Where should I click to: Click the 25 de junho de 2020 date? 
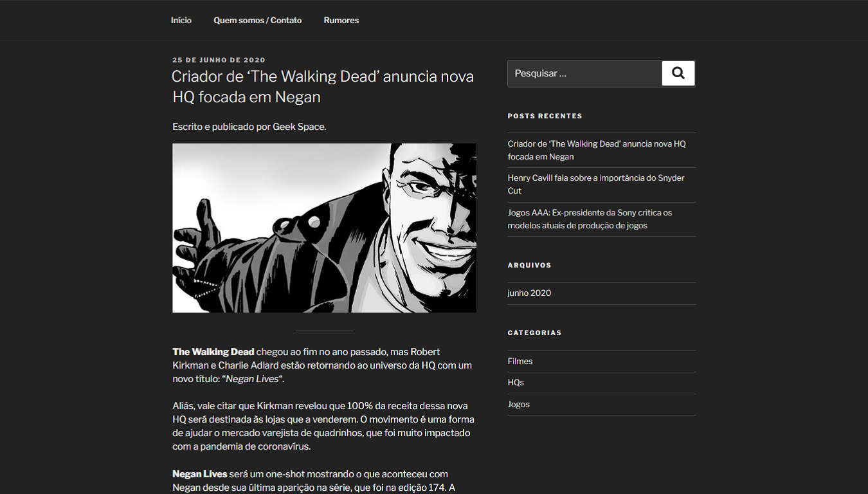(219, 60)
